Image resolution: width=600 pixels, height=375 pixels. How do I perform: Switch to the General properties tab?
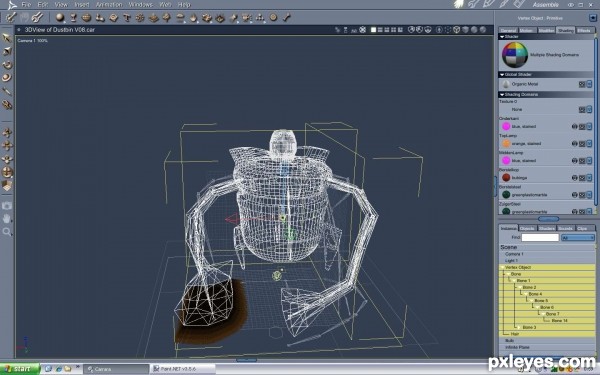coord(508,30)
